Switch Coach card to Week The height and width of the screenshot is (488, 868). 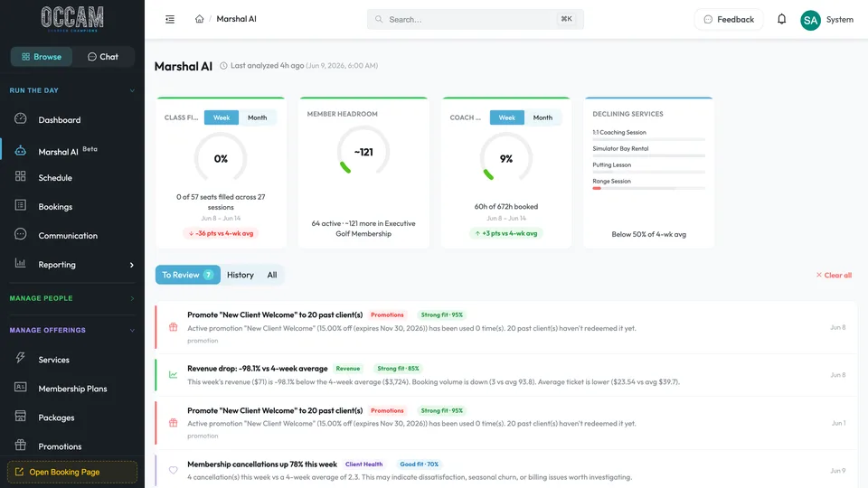507,117
